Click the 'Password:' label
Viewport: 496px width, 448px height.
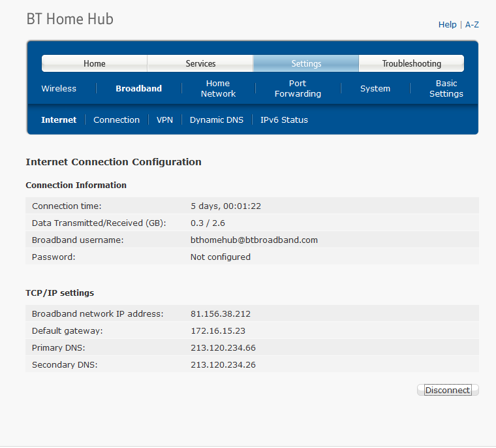tap(54, 257)
